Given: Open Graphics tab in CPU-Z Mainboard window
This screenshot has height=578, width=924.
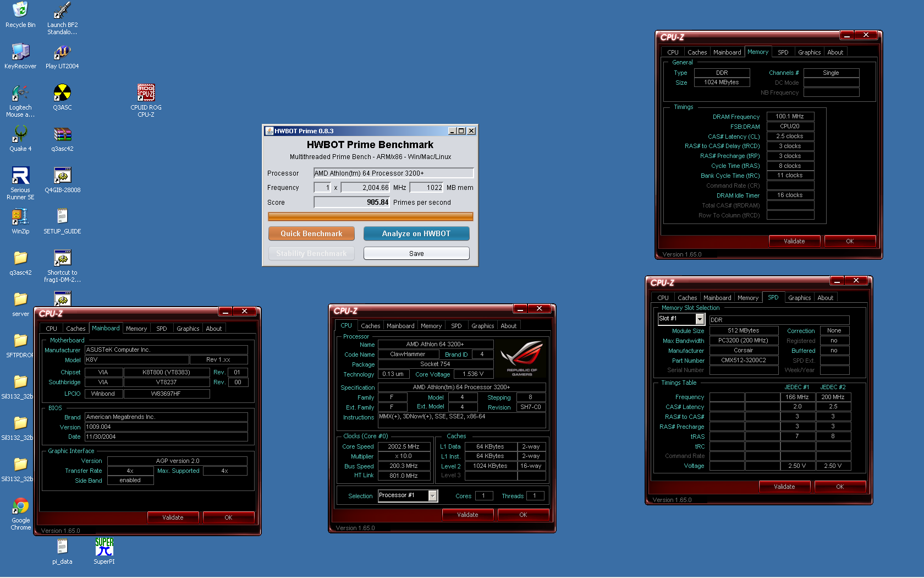Looking at the screenshot, I should coord(188,329).
